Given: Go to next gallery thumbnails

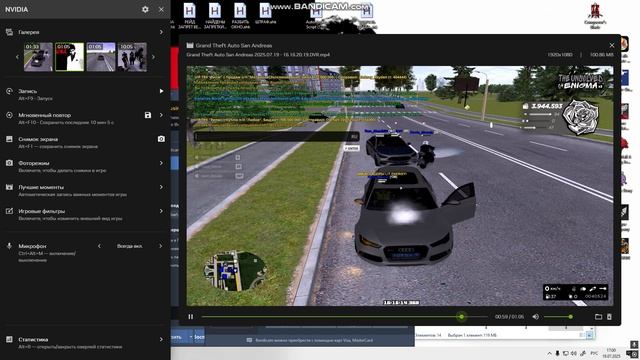Looking at the screenshot, I should point(153,57).
